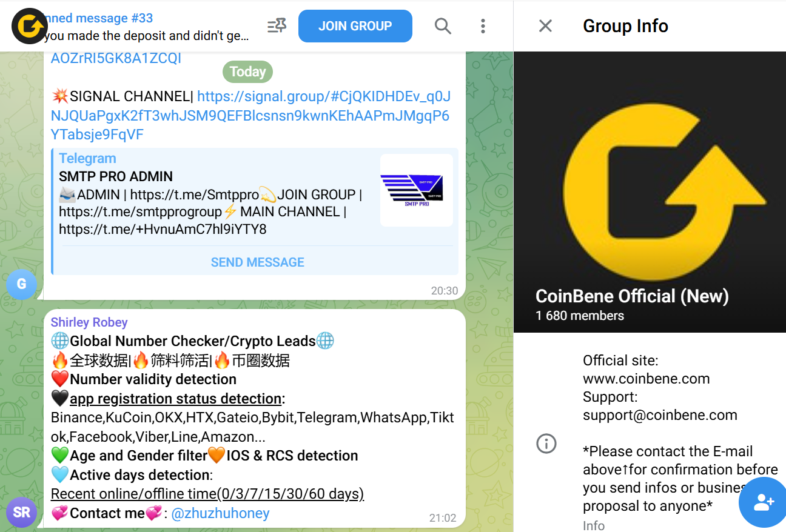The height and width of the screenshot is (532, 786).
Task: Click the CoinBene logo in chat header
Action: (29, 26)
